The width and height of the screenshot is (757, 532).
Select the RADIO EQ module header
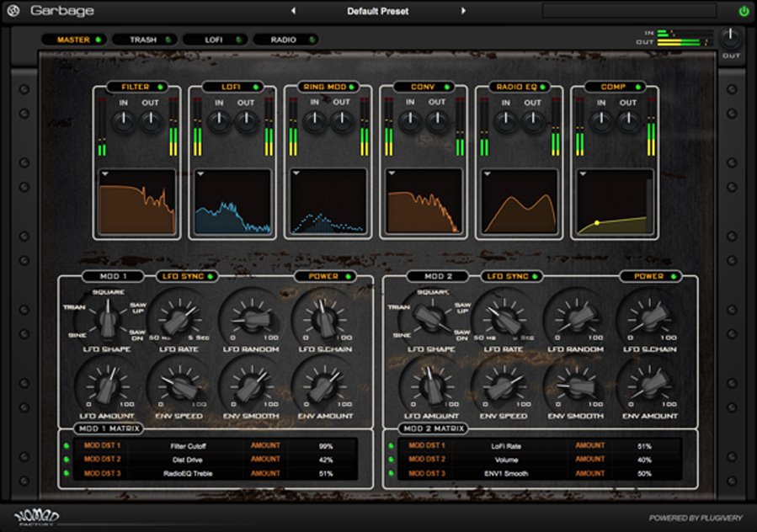coord(515,86)
